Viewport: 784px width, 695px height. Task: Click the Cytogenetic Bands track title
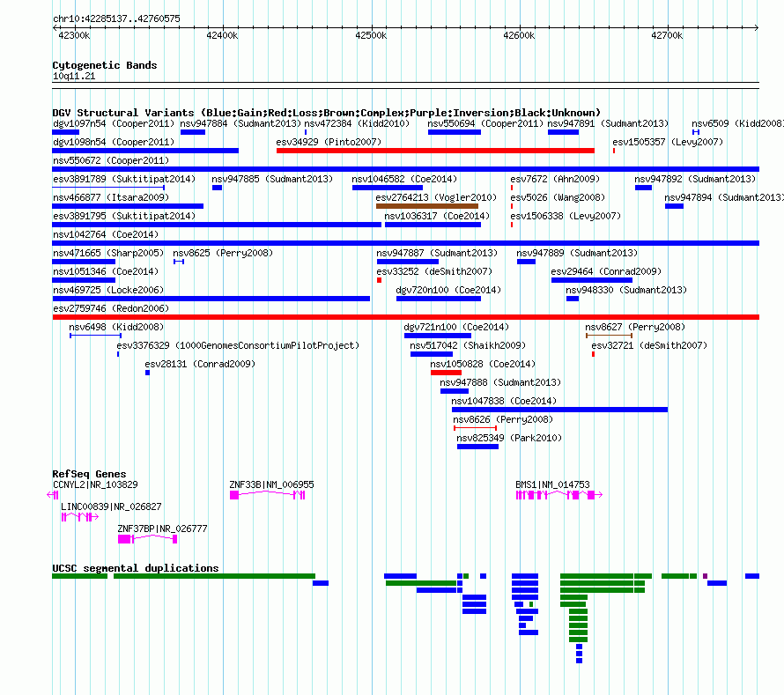(105, 65)
